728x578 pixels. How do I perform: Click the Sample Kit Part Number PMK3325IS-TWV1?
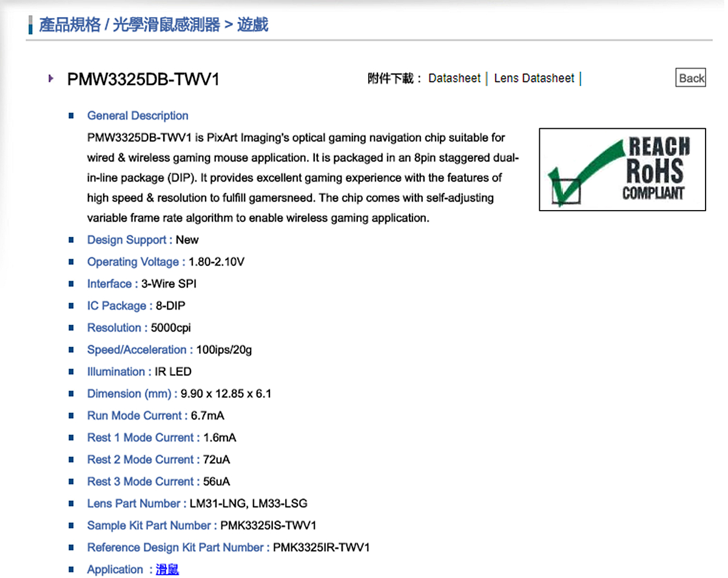pyautogui.click(x=269, y=525)
